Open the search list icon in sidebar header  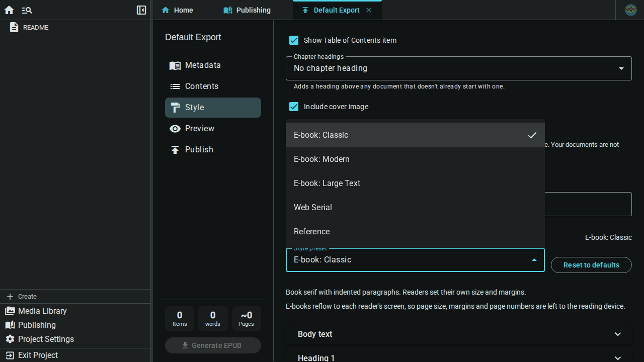27,10
